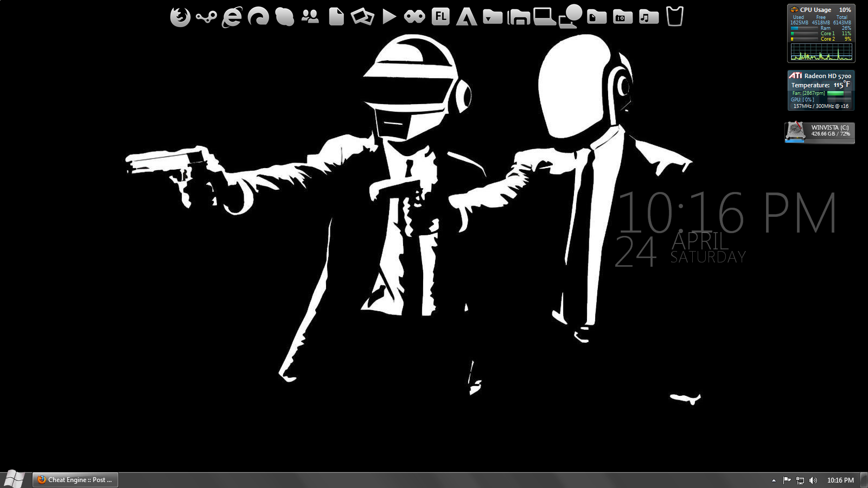Screen dimensions: 868x488
Task: Open the network globe and computer icon
Action: coord(571,16)
